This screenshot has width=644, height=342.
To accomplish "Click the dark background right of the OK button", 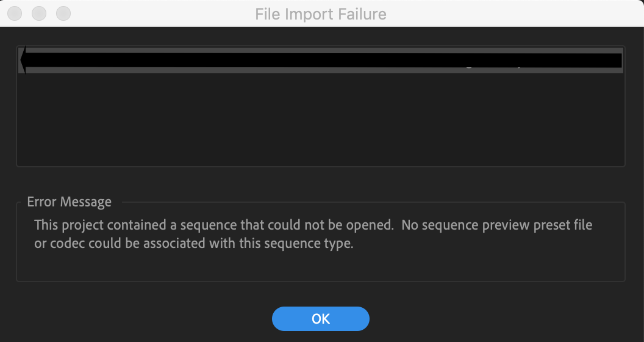I will pos(506,319).
